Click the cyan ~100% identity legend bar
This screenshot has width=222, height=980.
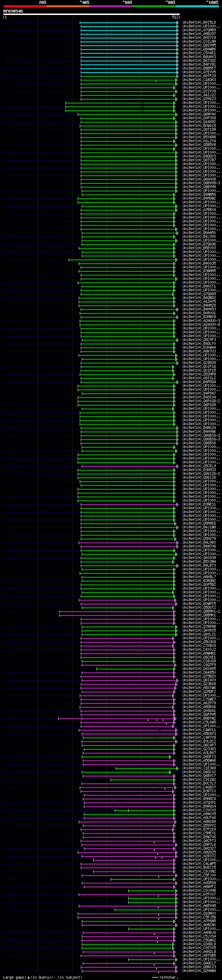pos(197,6)
